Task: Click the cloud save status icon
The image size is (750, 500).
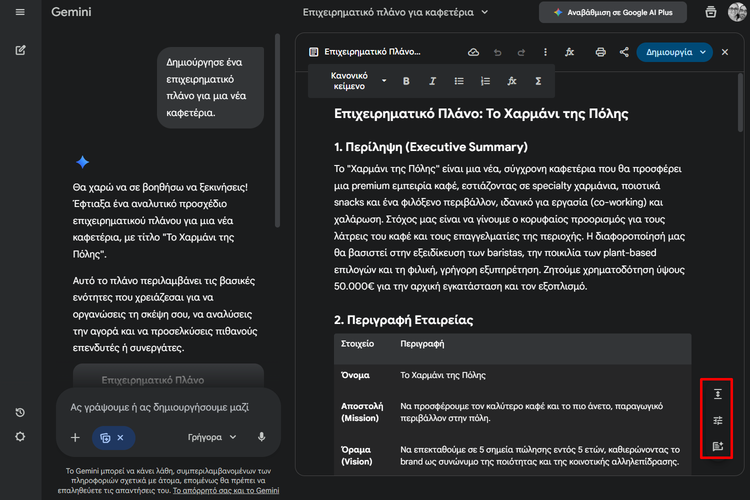Action: click(473, 52)
